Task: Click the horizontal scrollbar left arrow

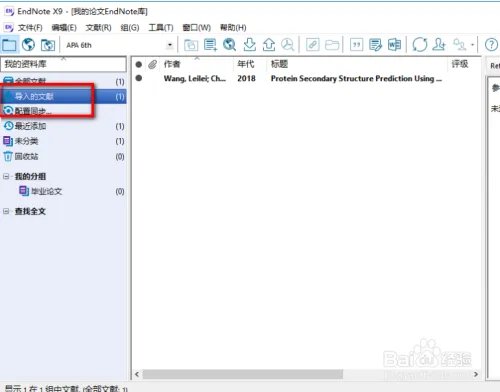Action: point(137,374)
